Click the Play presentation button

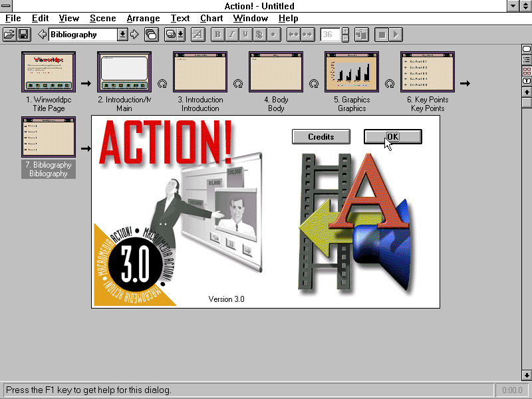click(x=396, y=35)
